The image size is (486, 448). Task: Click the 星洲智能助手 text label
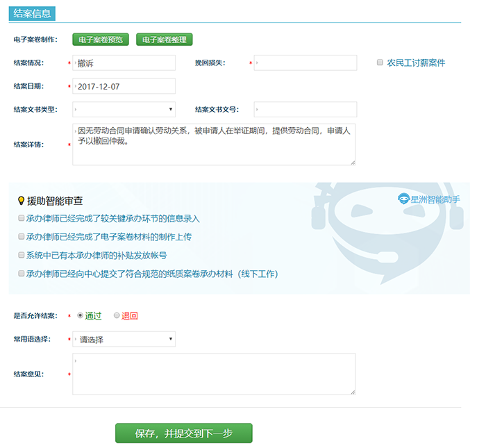435,199
